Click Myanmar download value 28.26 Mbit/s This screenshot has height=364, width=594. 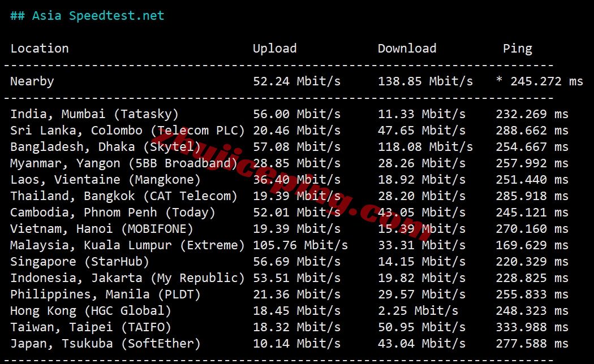421,163
